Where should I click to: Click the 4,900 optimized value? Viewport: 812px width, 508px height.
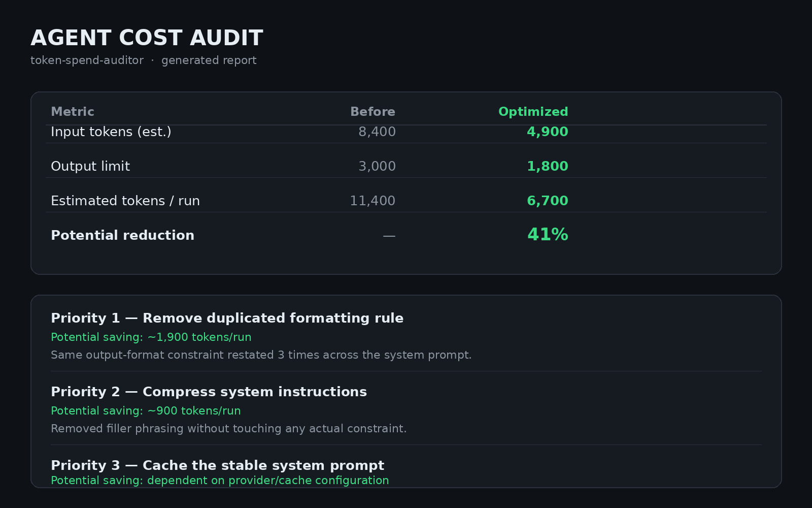tap(548, 132)
